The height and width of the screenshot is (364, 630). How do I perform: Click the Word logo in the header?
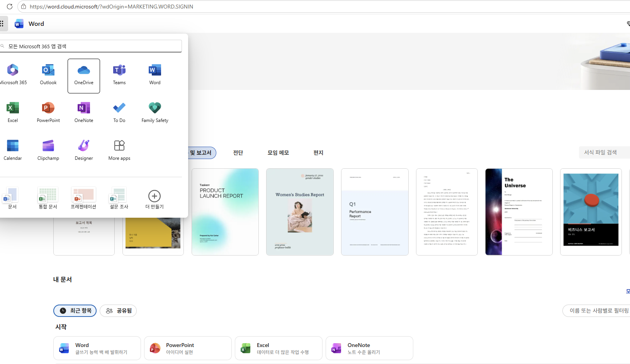(19, 24)
